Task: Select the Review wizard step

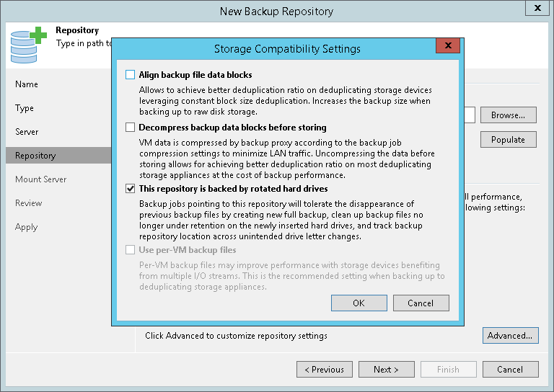Action: click(x=28, y=203)
